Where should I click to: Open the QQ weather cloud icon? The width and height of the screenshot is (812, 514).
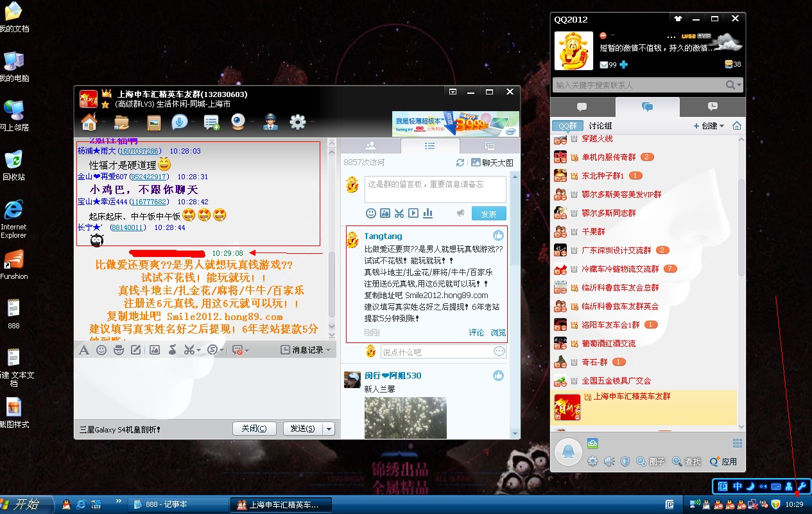(726, 42)
